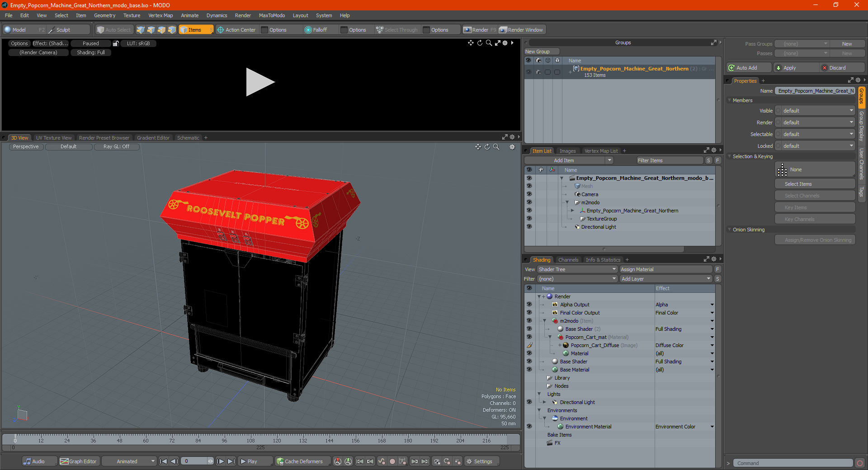Image resolution: width=868 pixels, height=470 pixels.
Task: Jump to first frame in transport
Action: point(164,461)
